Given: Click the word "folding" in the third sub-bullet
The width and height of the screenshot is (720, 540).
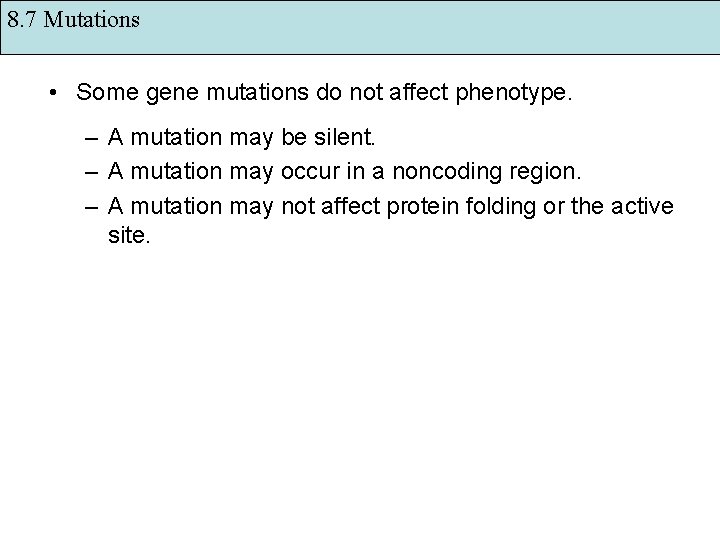Looking at the screenshot, I should pos(497,205).
